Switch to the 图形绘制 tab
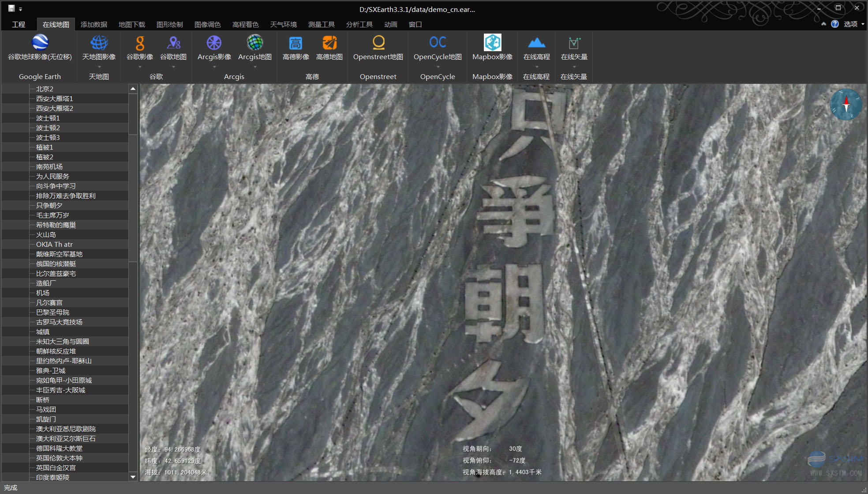This screenshot has height=494, width=868. pos(170,24)
